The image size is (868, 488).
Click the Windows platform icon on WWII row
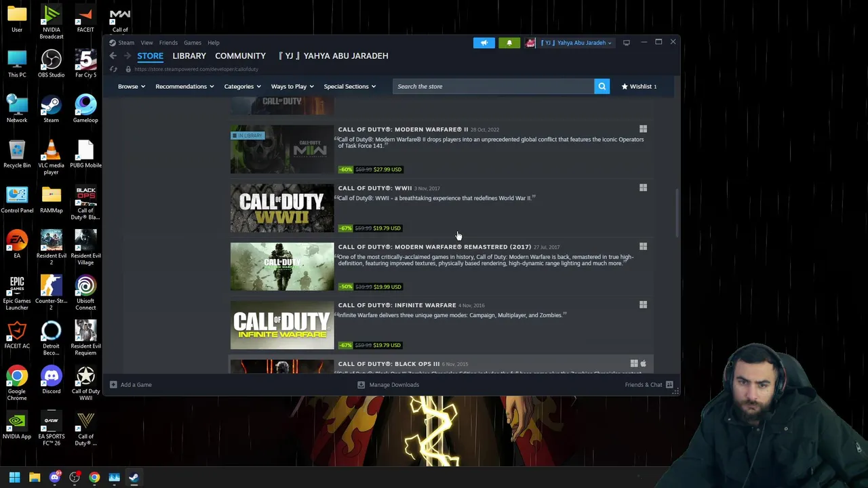[x=643, y=188]
